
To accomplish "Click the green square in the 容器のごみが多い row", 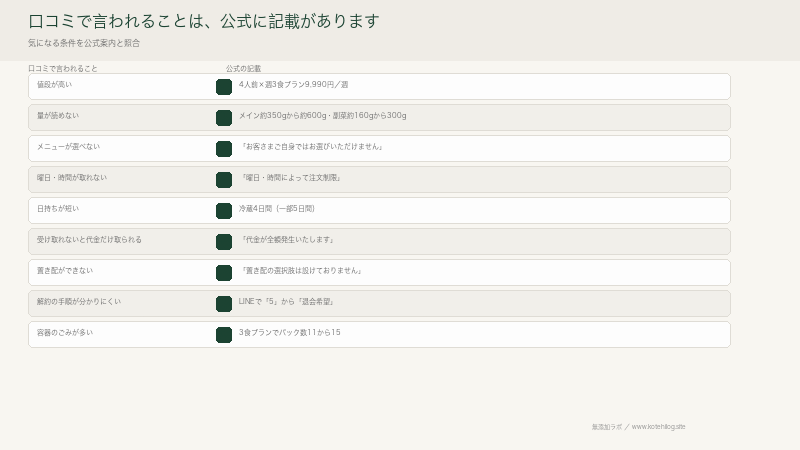I will [x=224, y=335].
